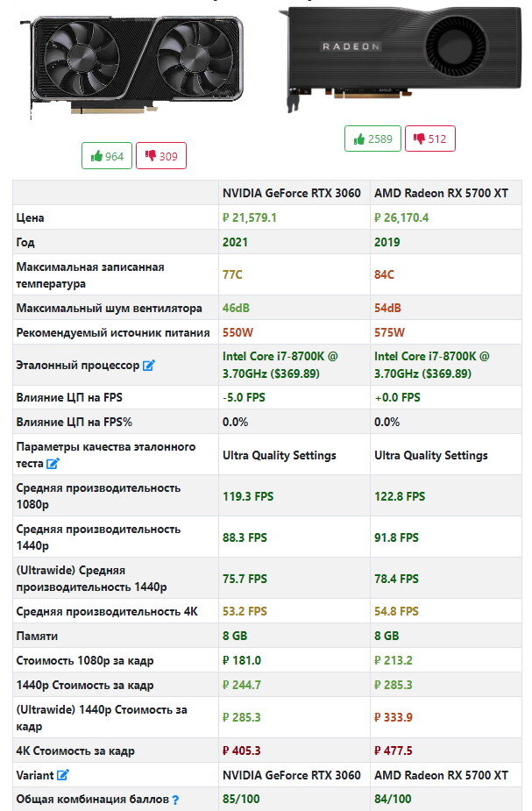Open the help icon for overall score
Image resolution: width=532 pixels, height=811 pixels.
(176, 800)
